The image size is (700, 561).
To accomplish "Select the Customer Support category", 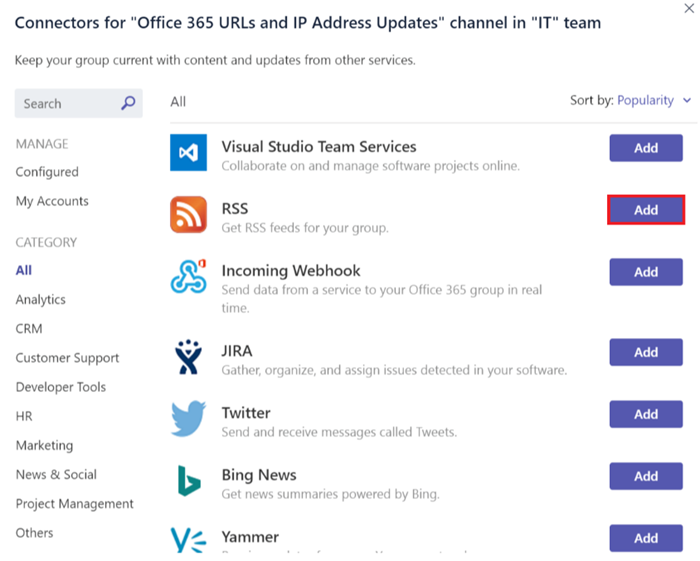I will tap(67, 358).
